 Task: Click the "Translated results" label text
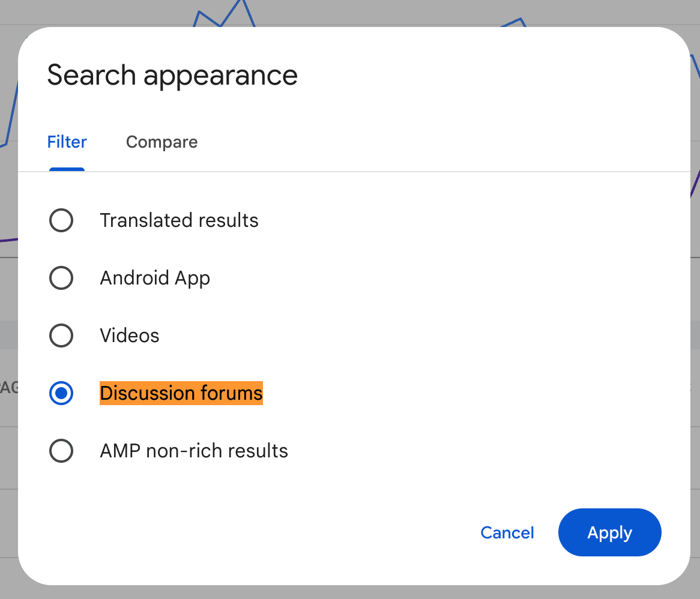(x=179, y=220)
